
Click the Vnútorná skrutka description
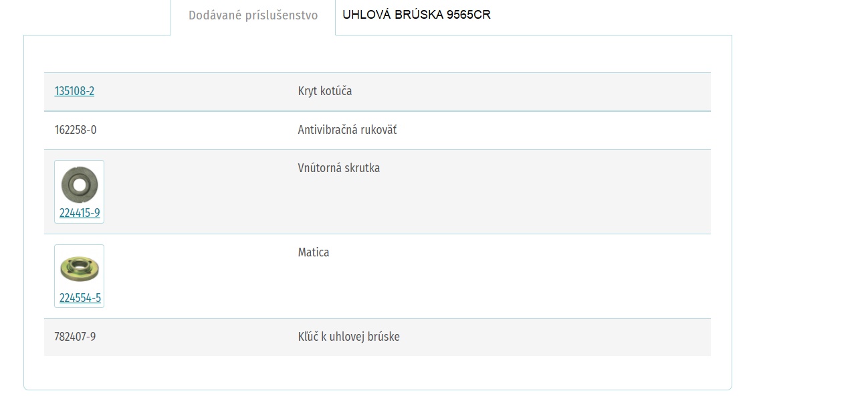coord(339,168)
